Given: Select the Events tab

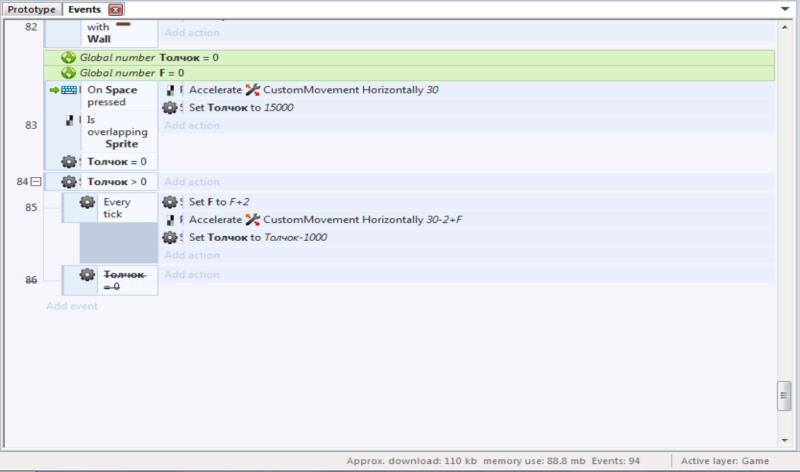Looking at the screenshot, I should pyautogui.click(x=84, y=9).
